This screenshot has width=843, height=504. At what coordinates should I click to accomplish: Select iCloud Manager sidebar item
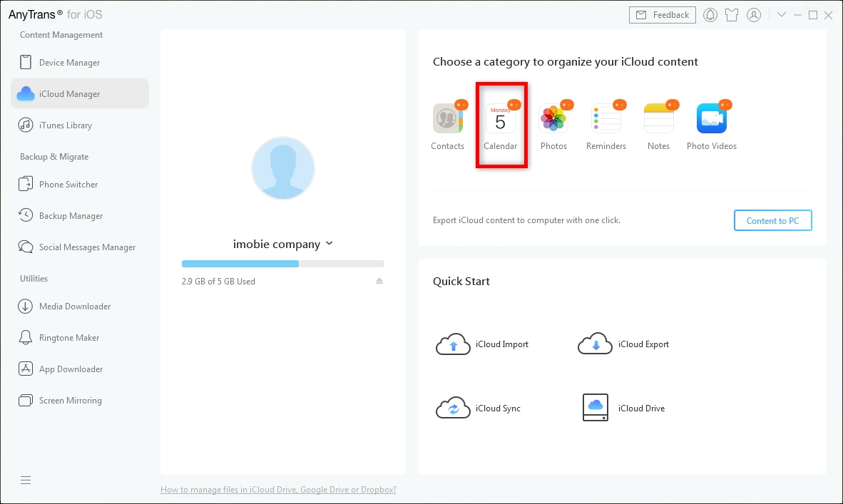click(x=80, y=93)
